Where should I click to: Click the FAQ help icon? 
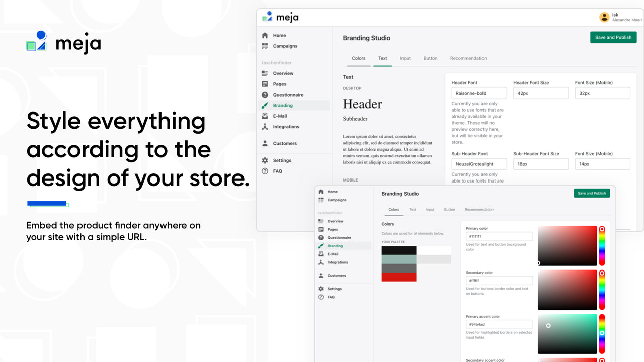coord(266,171)
